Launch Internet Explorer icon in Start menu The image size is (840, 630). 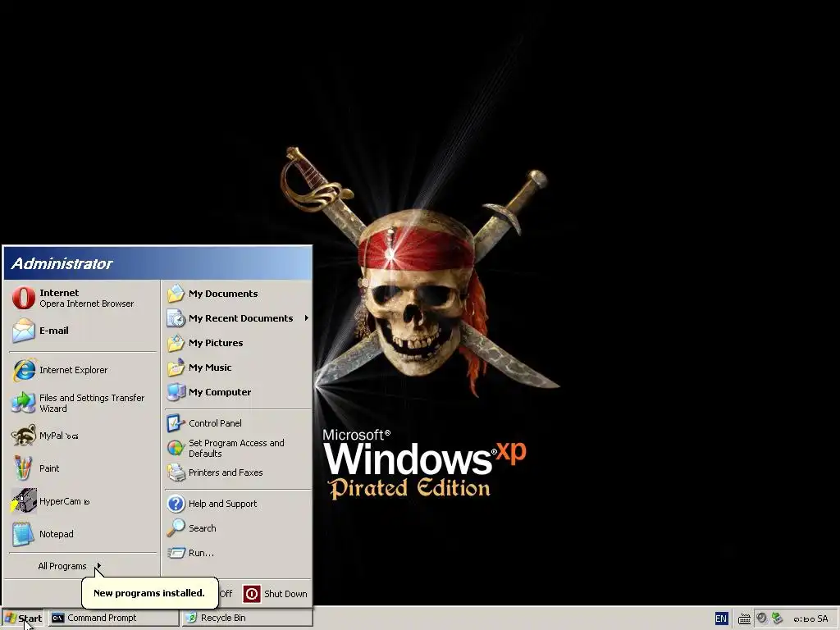[24, 370]
